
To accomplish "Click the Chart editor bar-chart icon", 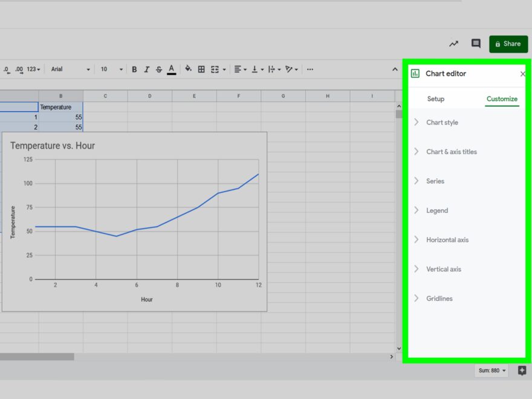I will [415, 73].
